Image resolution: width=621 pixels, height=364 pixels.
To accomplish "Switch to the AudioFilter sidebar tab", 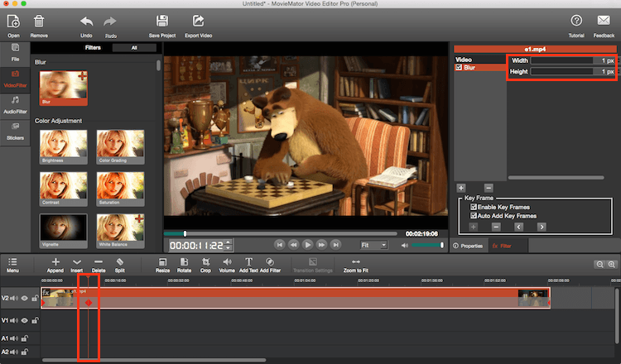I will pos(15,106).
